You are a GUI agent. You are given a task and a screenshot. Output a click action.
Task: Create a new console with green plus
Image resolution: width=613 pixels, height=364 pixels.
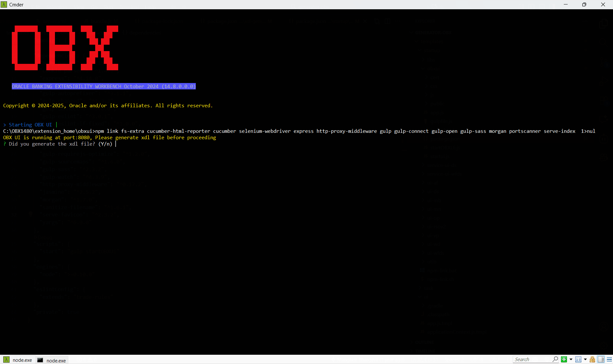(x=564, y=360)
